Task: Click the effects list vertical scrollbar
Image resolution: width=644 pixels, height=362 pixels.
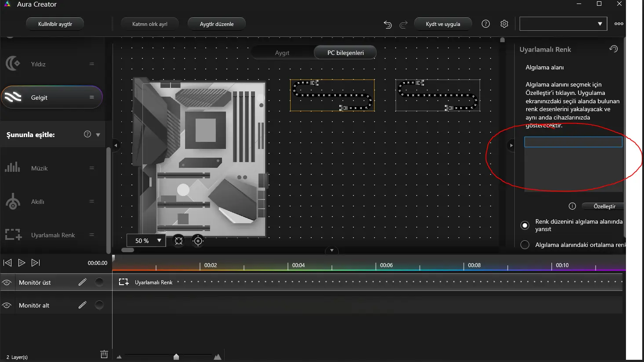Action: pyautogui.click(x=108, y=200)
